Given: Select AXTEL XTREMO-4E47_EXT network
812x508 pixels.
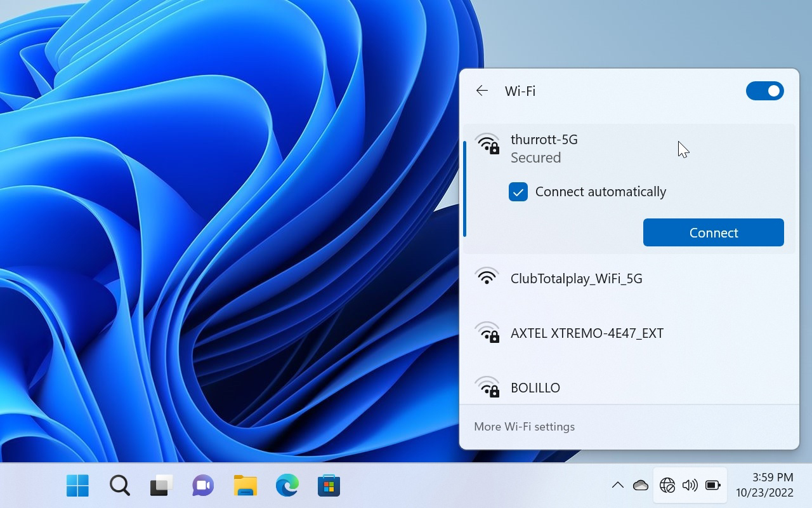Looking at the screenshot, I should pos(586,333).
